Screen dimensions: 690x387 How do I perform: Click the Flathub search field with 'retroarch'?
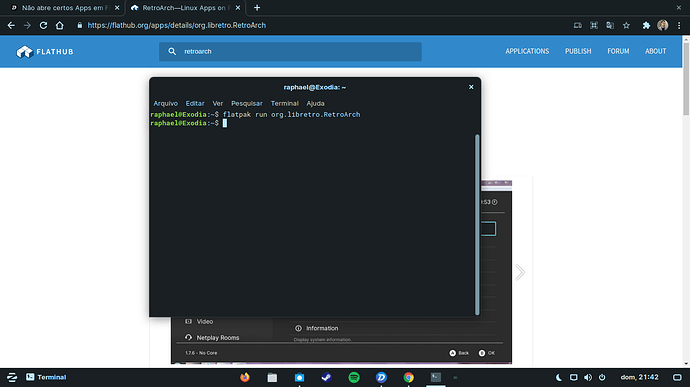(290, 52)
